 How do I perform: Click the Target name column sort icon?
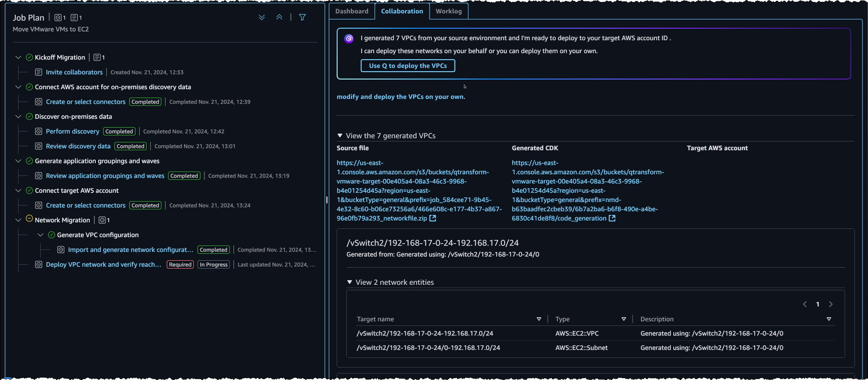tap(539, 319)
